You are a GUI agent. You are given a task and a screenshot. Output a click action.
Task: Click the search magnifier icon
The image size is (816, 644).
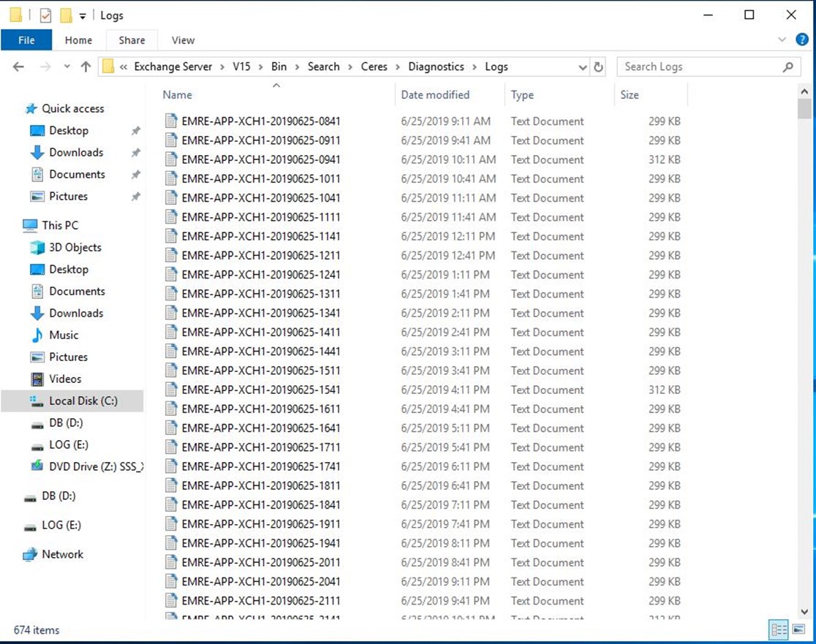788,67
